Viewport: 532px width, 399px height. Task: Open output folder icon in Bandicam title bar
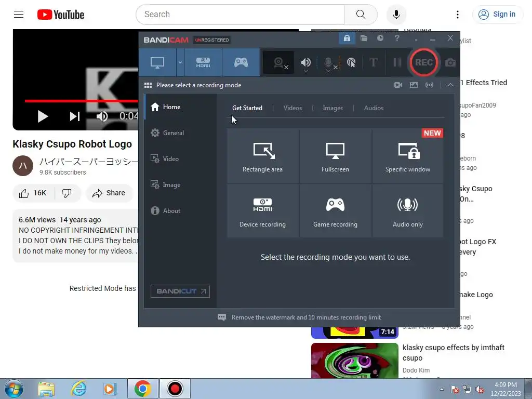[364, 38]
